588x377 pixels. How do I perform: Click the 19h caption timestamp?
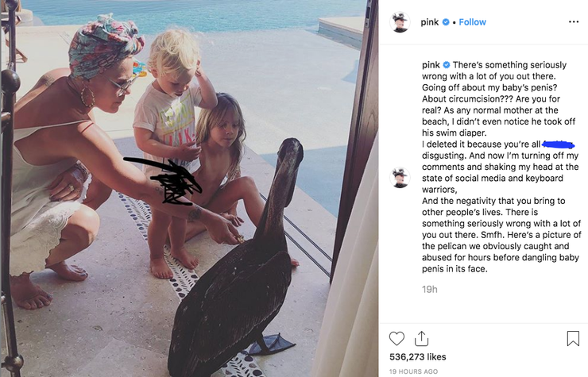point(429,290)
